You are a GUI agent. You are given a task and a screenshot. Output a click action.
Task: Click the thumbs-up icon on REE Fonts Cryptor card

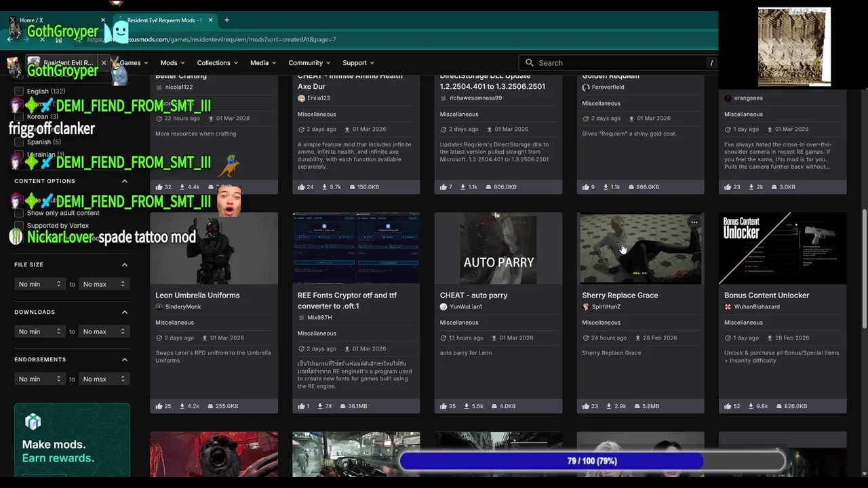pyautogui.click(x=301, y=406)
